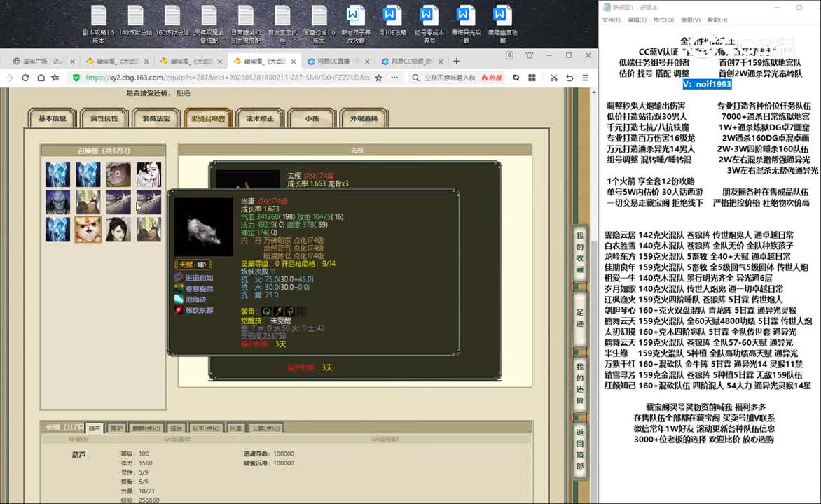The image size is (821, 504).
Task: Select the lady with white cat pet thumbnail
Action: click(149, 174)
